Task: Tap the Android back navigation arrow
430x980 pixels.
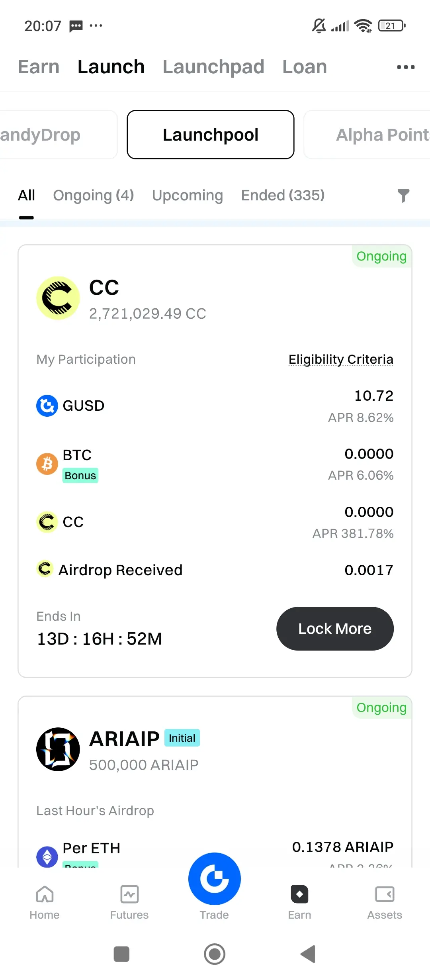Action: pos(308,954)
